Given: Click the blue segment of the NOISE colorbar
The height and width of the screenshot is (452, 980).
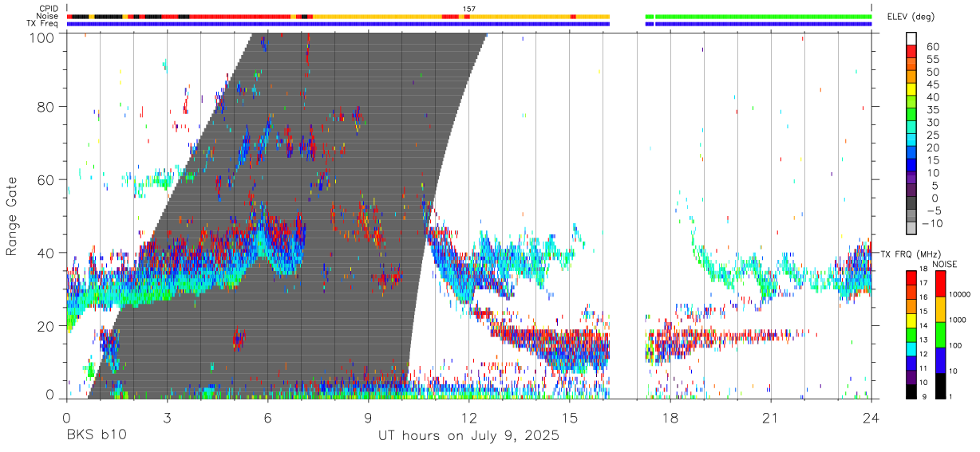Looking at the screenshot, I should coord(940,360).
